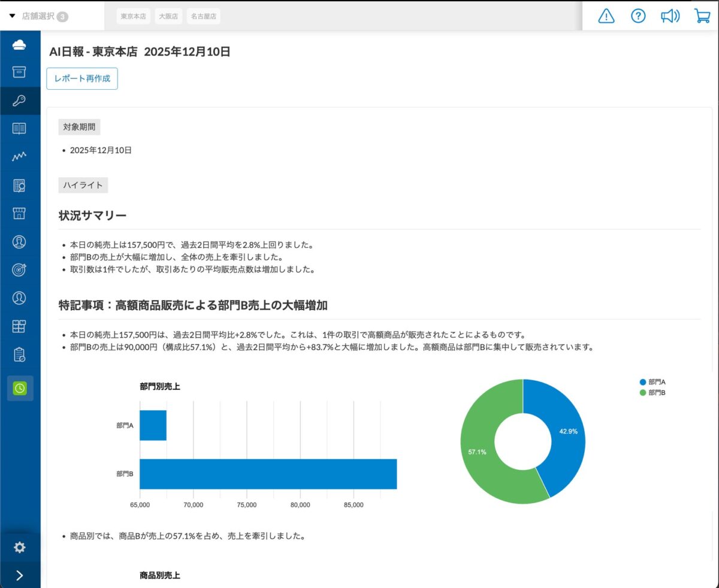Open the shopping cart icon
This screenshot has width=719, height=588.
point(702,17)
